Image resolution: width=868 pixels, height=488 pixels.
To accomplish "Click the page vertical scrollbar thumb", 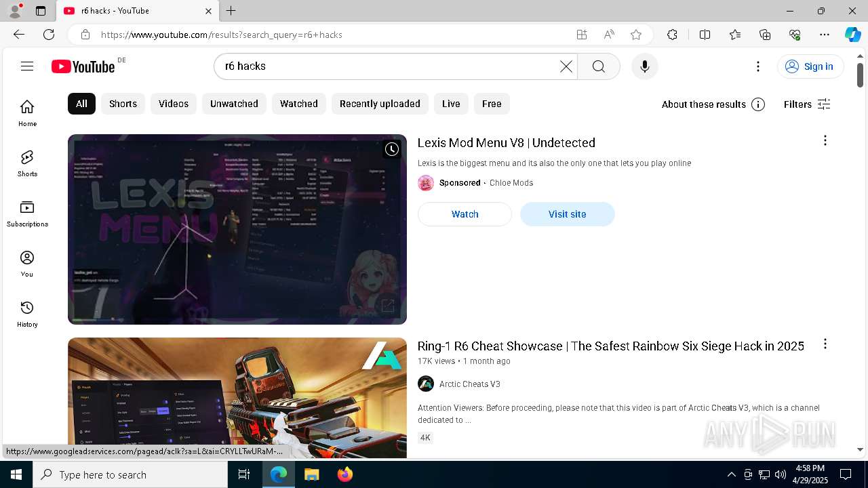I will (860, 75).
